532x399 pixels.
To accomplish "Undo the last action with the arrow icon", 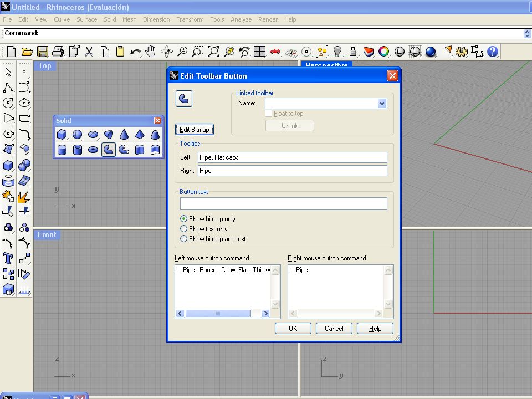I will 136,52.
